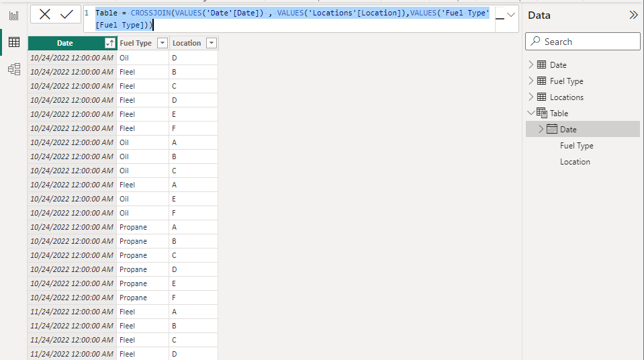Cancel the formula with X button
The width and height of the screenshot is (644, 360).
pyautogui.click(x=45, y=15)
